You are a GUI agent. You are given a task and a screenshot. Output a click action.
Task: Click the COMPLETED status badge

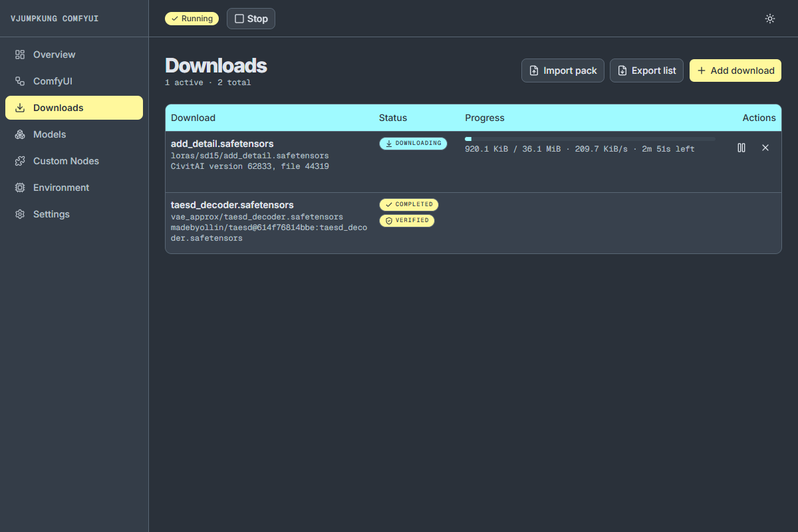[x=409, y=204]
